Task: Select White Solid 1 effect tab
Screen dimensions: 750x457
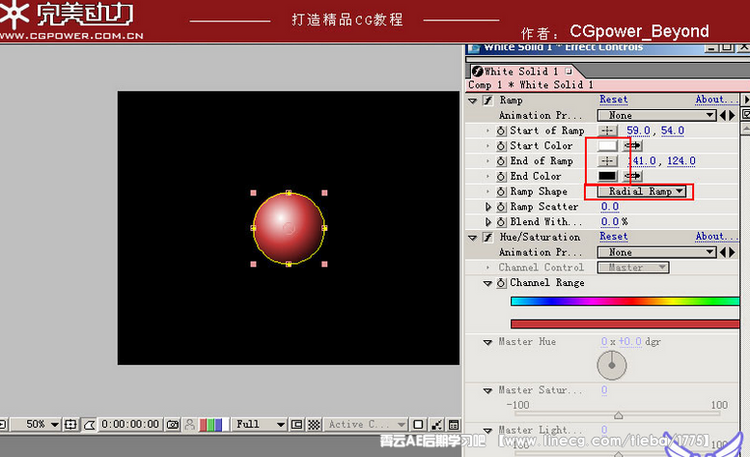Action: tap(523, 72)
